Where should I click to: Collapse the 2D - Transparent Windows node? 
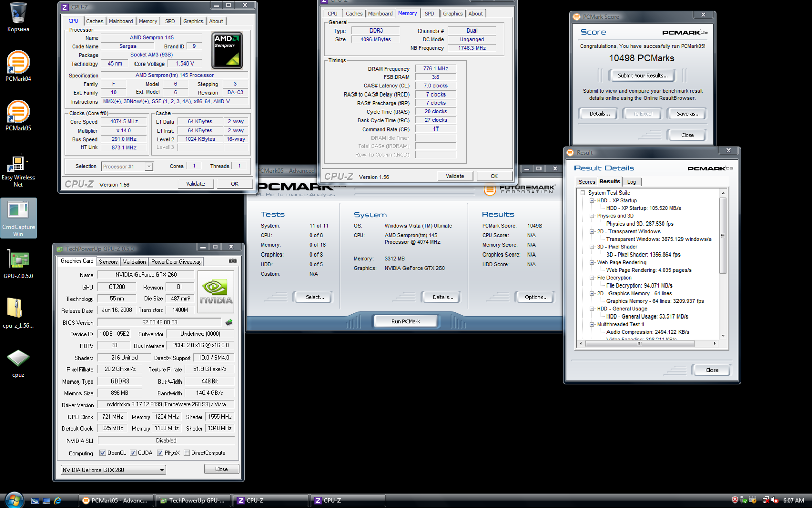point(592,232)
